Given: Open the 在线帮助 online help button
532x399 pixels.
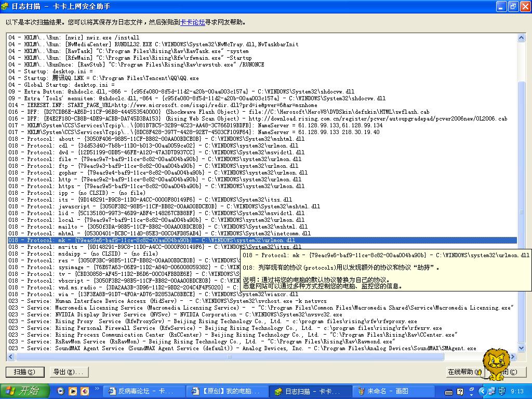Looking at the screenshot, I should (465, 372).
